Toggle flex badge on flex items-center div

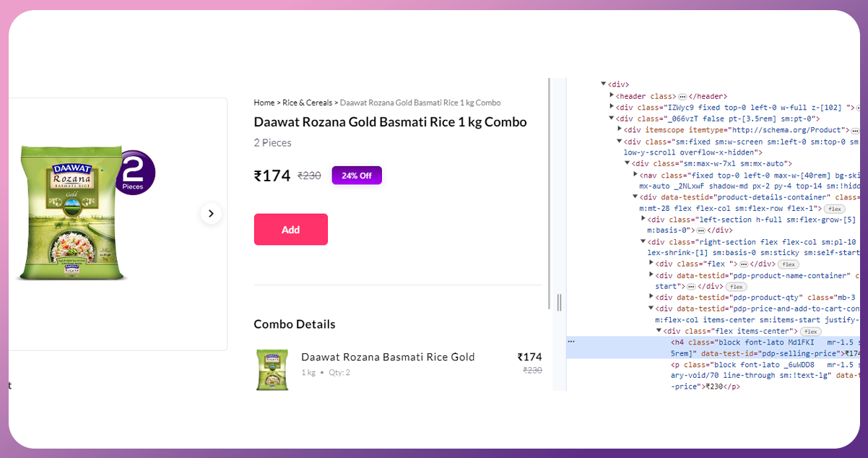(x=811, y=331)
